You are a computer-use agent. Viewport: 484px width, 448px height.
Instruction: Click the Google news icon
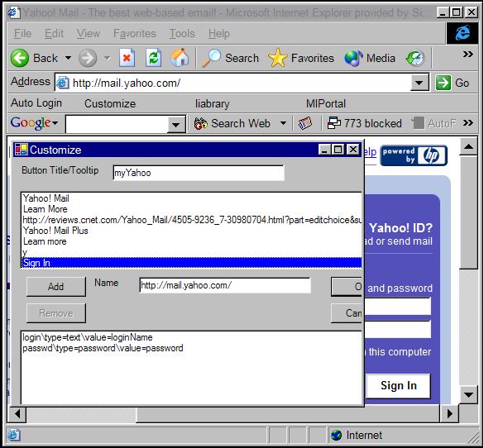pyautogui.click(x=305, y=123)
